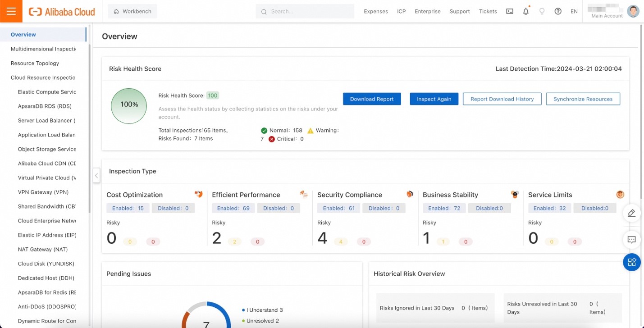This screenshot has width=644, height=328.
Task: Open the help question mark icon
Action: 558,12
